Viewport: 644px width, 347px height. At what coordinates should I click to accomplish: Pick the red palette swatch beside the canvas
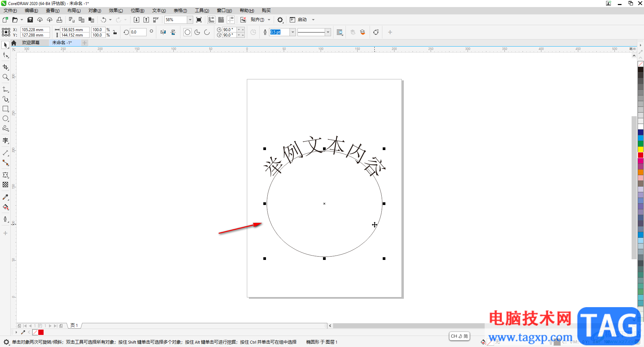640,155
